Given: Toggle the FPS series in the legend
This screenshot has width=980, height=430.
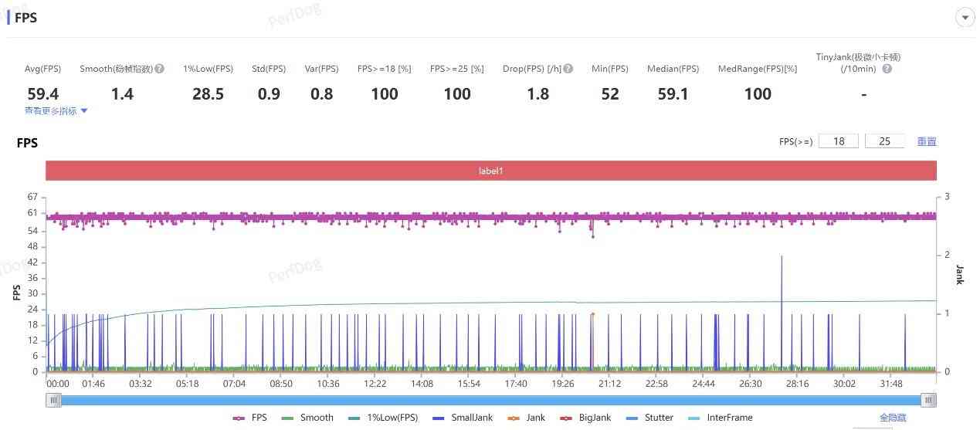Looking at the screenshot, I should point(251,418).
